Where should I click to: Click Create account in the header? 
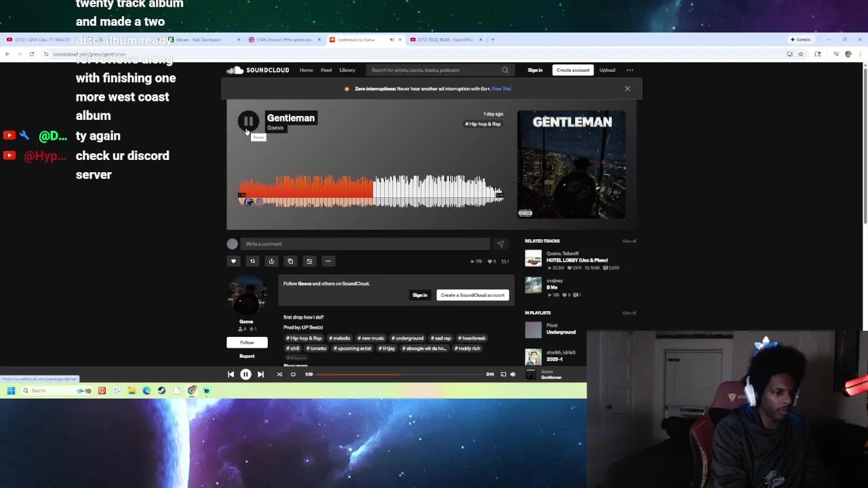click(x=573, y=70)
